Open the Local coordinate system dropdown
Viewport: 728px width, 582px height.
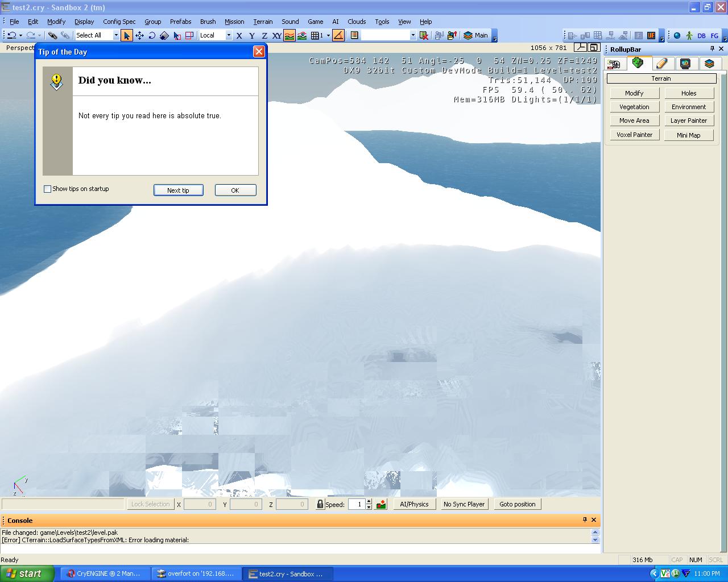pos(229,35)
